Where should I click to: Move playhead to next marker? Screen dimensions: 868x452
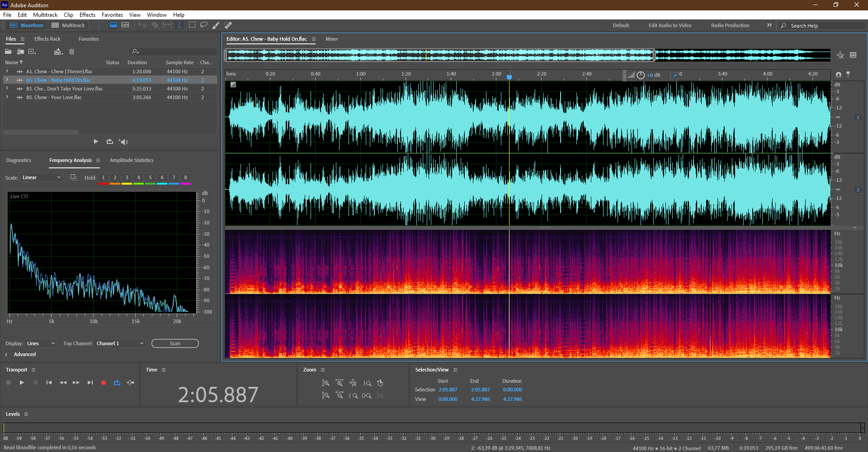(90, 383)
